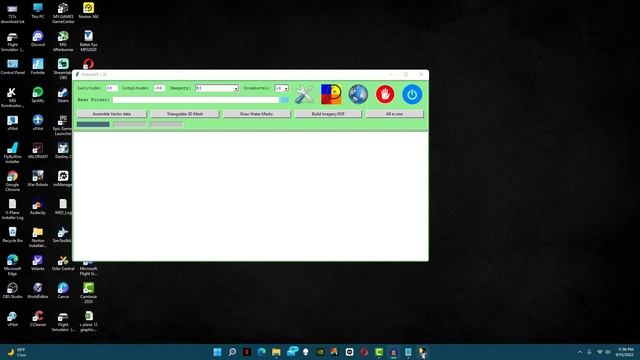Image resolution: width=640 pixels, height=360 pixels.
Task: Open the colorful tiles and zoomlevels icon
Action: tap(331, 94)
